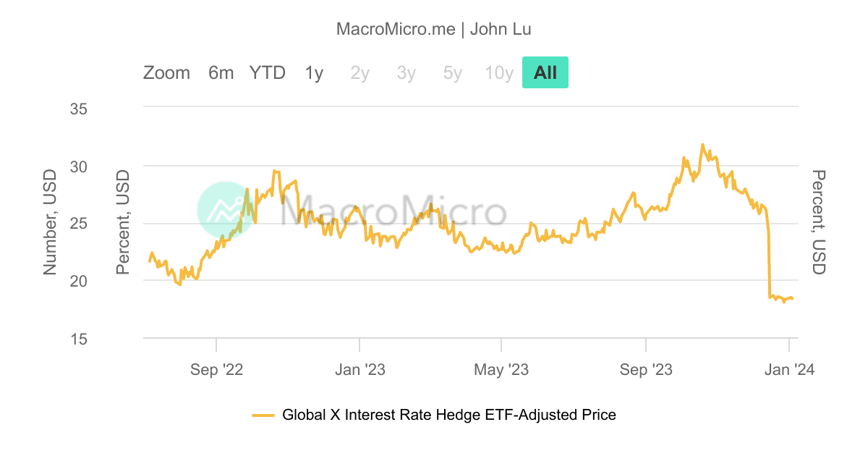
Task: Select the 3y zoom range
Action: (406, 72)
